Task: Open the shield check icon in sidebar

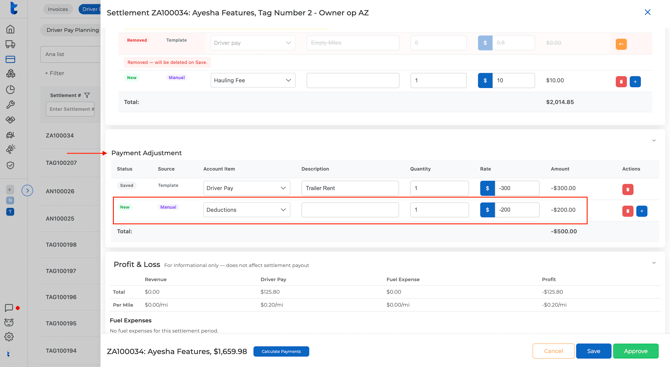Action: 10,165
